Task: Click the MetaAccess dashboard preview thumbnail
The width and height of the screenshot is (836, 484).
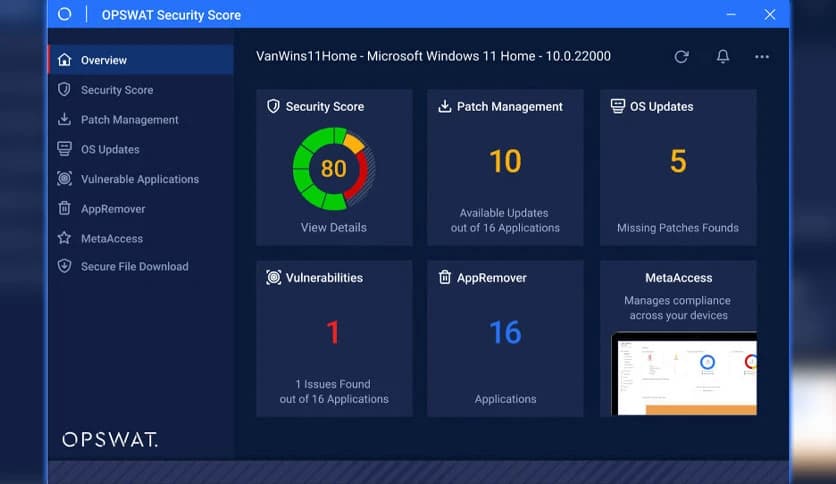Action: [x=684, y=373]
